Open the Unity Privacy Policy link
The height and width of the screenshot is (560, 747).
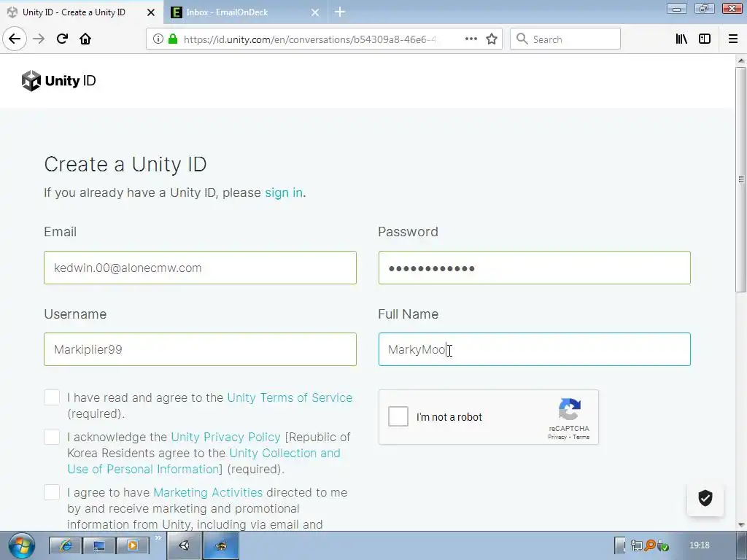(x=226, y=437)
